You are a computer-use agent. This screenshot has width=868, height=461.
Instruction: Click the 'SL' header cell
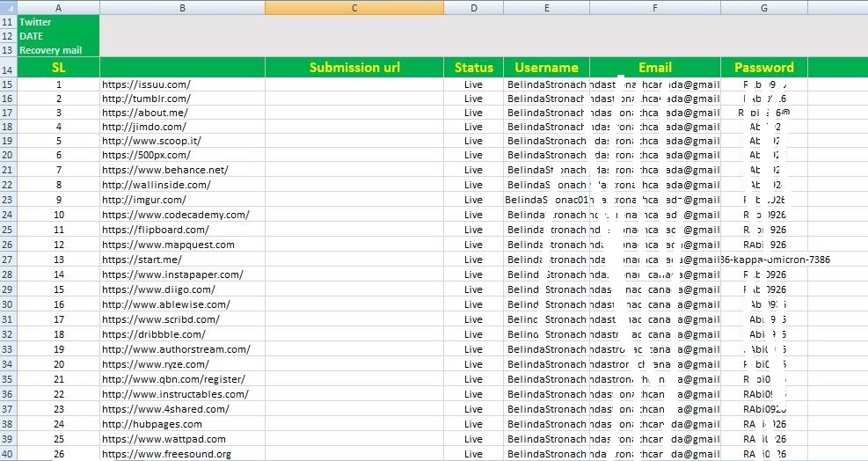pyautogui.click(x=58, y=68)
